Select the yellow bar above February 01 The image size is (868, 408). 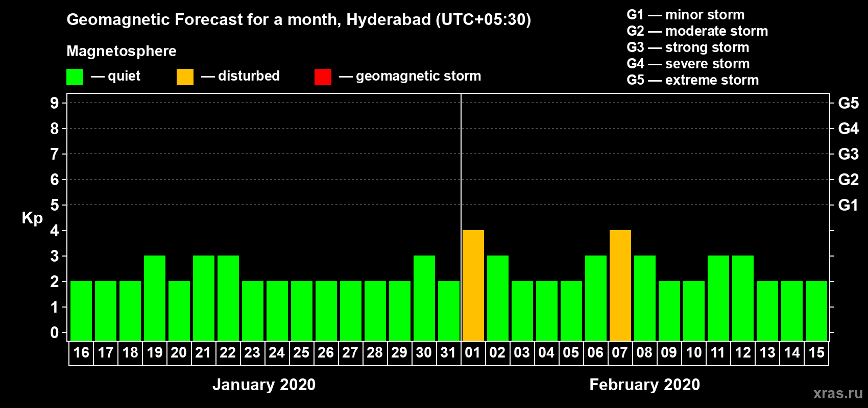[x=473, y=286]
